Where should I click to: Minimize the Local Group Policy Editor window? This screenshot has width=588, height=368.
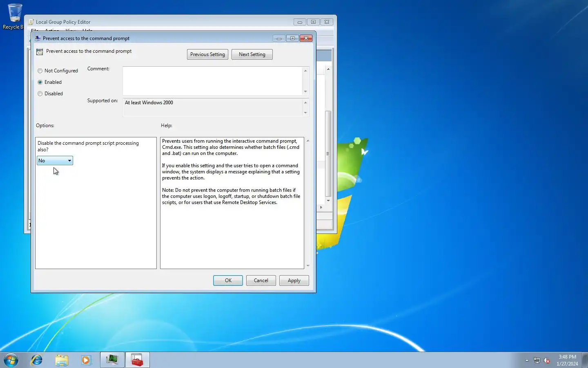point(300,22)
